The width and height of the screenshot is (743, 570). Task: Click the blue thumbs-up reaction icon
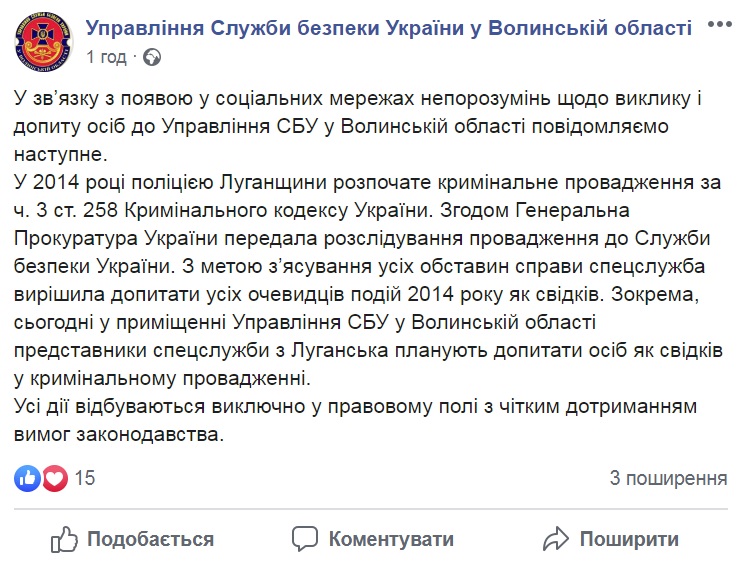(27, 478)
